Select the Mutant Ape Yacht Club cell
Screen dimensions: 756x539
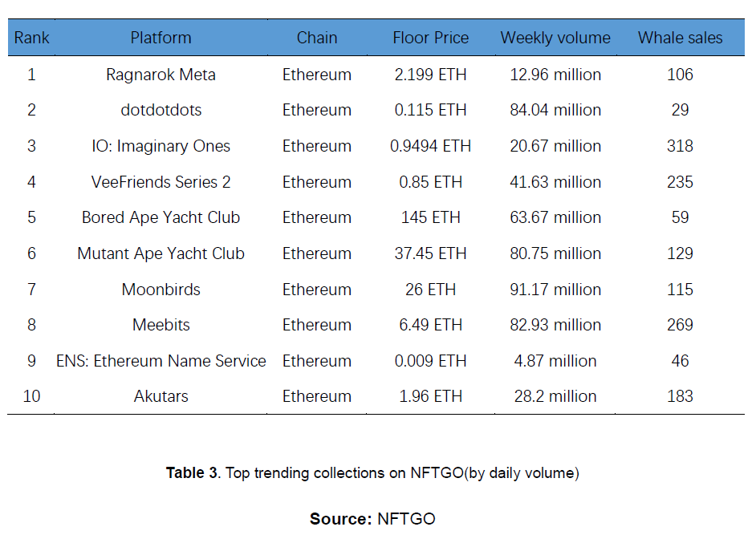coord(161,253)
